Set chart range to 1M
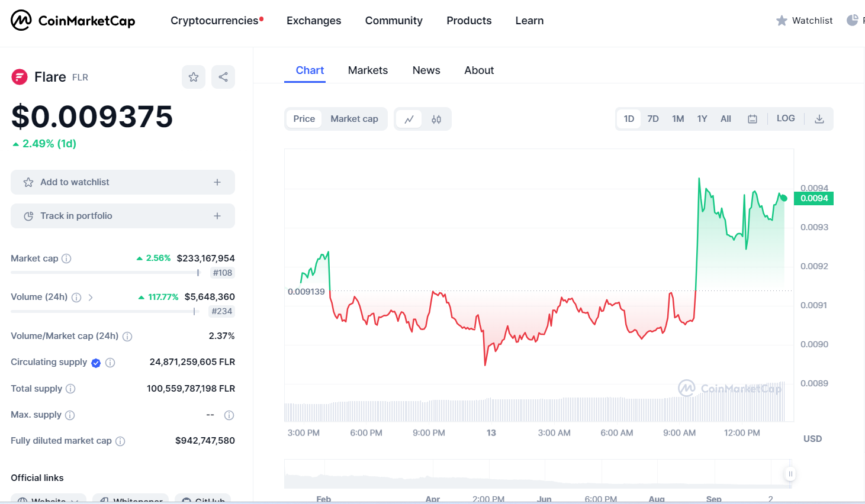This screenshot has width=865, height=504. coord(678,119)
